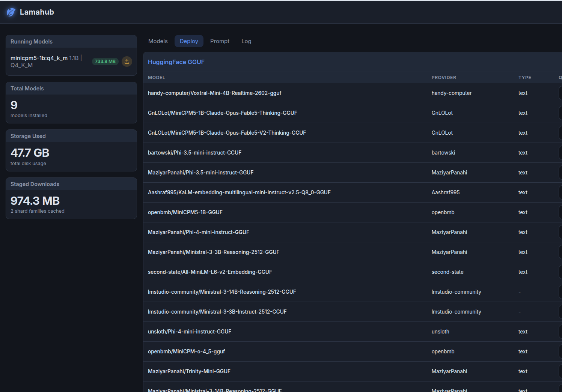
Task: Select lmstudio-community/Ministral-3-14B-Reasoning-2512-GGUF model
Action: pyautogui.click(x=222, y=292)
